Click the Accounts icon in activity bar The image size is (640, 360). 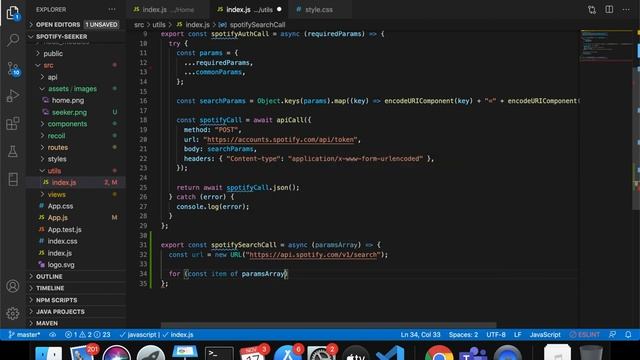pos(13,286)
